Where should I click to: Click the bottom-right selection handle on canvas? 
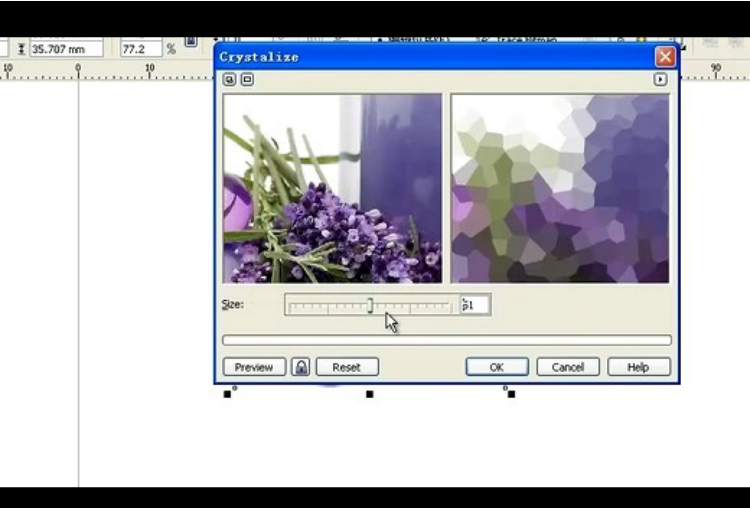(x=511, y=394)
